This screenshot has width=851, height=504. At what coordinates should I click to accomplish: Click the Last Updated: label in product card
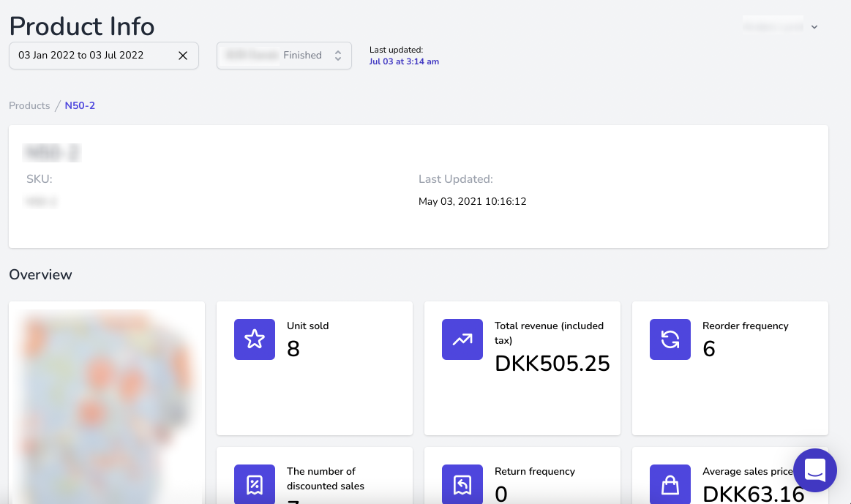[x=456, y=179]
